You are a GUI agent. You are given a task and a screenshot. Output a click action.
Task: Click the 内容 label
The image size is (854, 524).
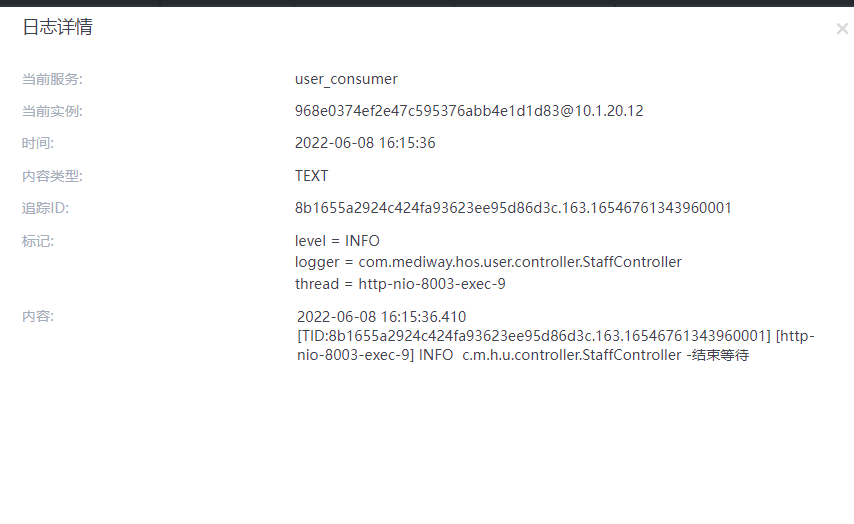click(38, 316)
